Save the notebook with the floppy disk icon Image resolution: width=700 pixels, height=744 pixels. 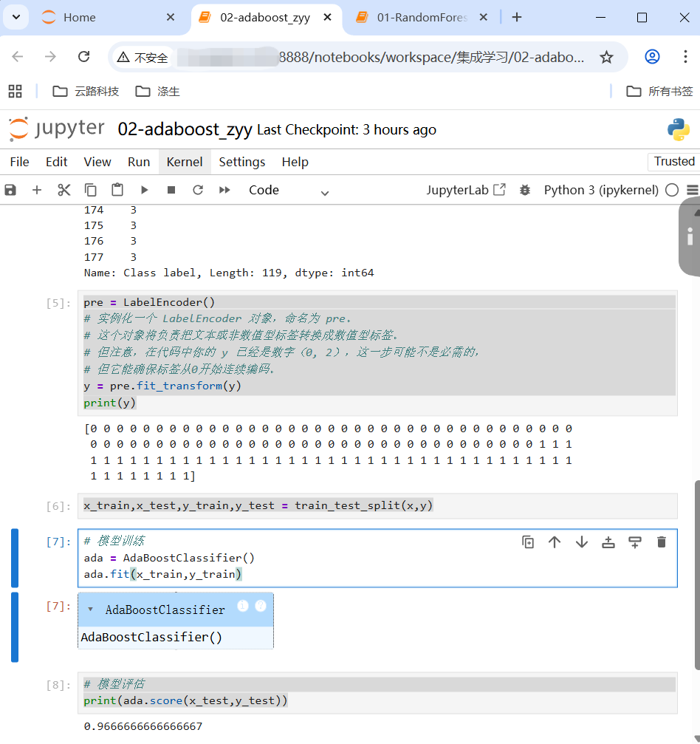(10, 190)
